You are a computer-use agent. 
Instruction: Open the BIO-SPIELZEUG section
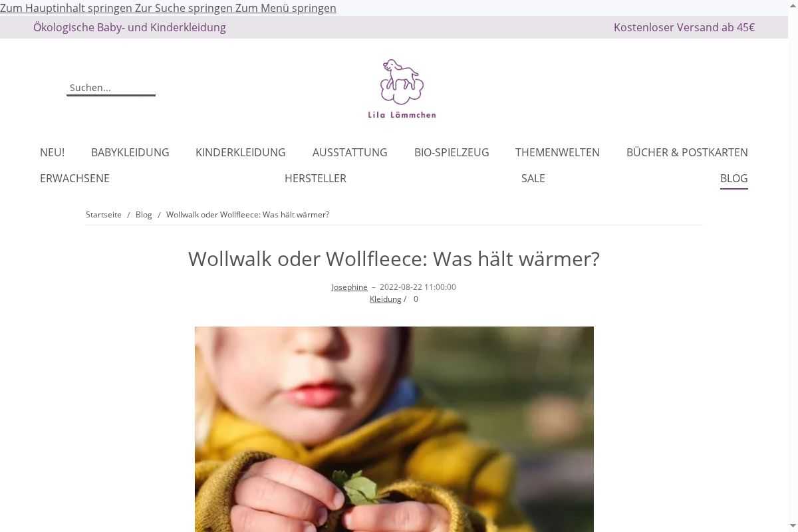452,152
